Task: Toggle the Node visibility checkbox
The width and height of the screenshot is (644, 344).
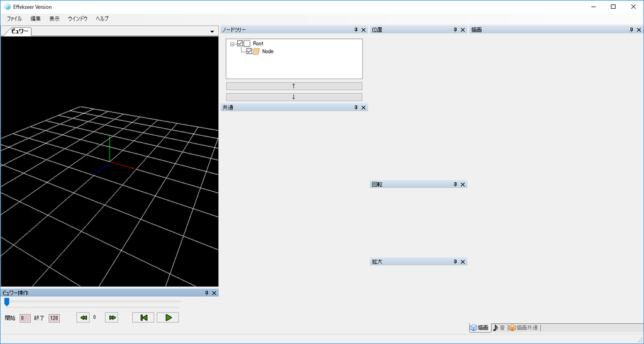Action: (249, 52)
